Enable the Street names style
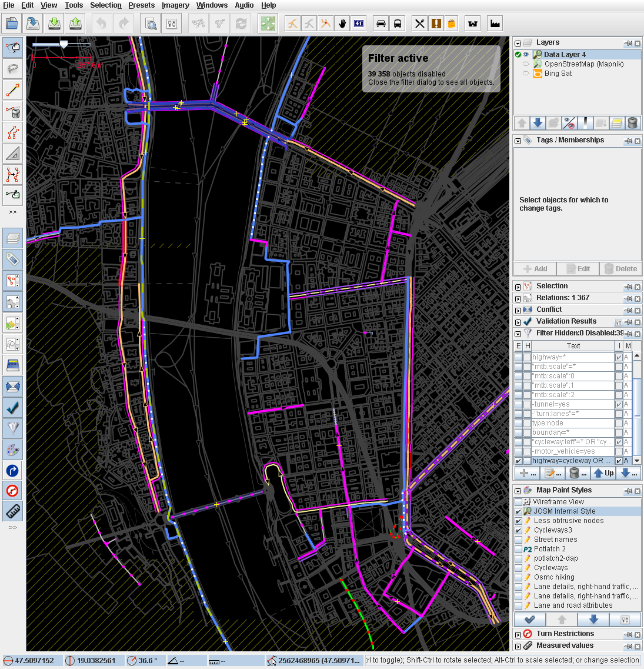The height and width of the screenshot is (669, 644). (x=518, y=540)
